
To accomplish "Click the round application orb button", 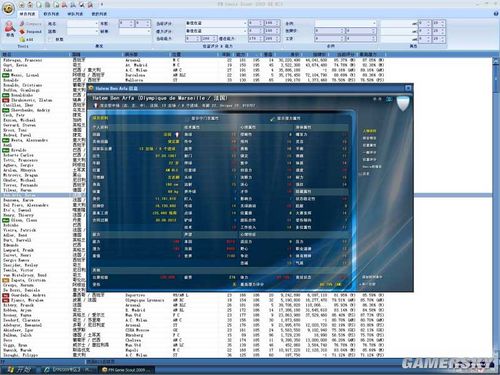I will pos(8,8).
